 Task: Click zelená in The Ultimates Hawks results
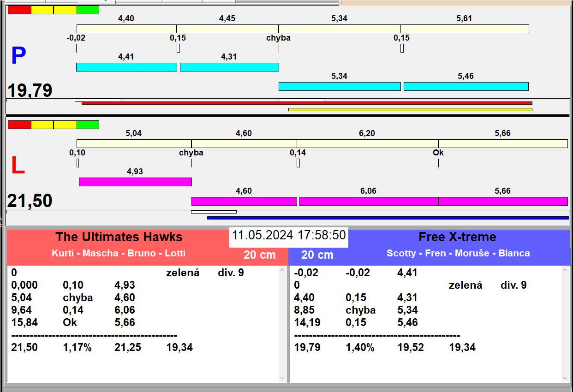[x=183, y=273]
